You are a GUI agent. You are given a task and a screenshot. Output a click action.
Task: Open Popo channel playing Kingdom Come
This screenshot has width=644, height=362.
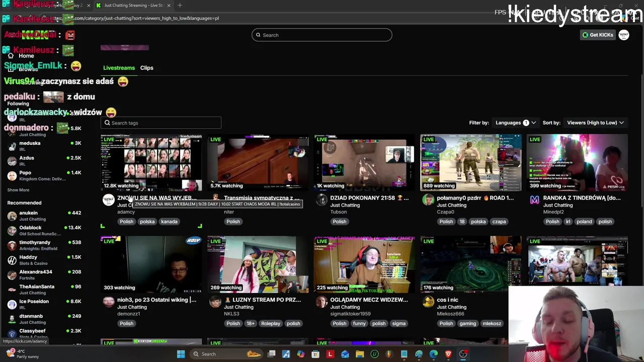click(44, 175)
